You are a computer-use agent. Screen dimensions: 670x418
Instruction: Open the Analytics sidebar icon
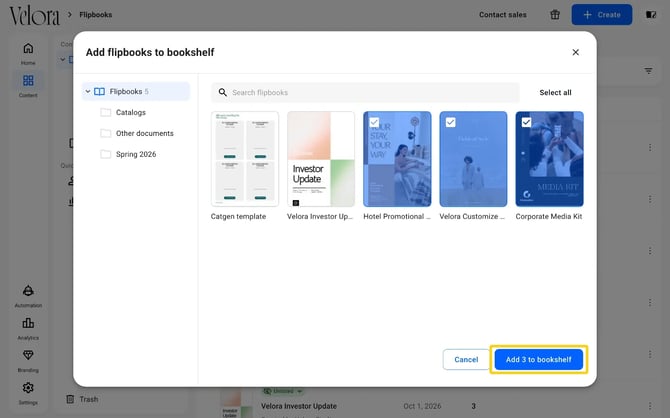(x=28, y=323)
